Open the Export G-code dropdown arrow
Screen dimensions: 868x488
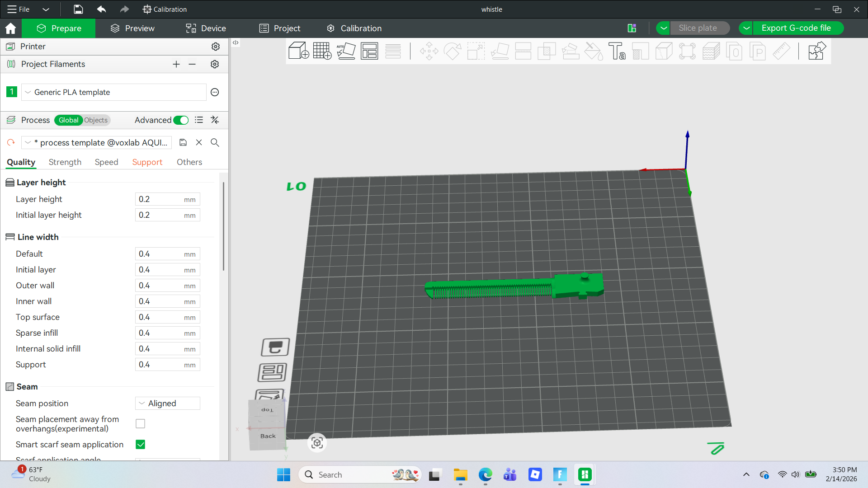tap(746, 28)
